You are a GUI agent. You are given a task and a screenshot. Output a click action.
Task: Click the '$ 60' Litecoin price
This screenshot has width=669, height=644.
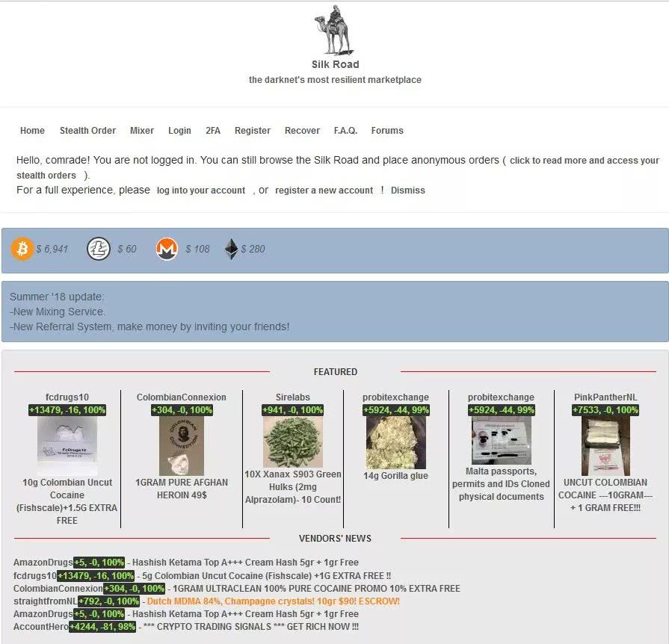click(127, 249)
